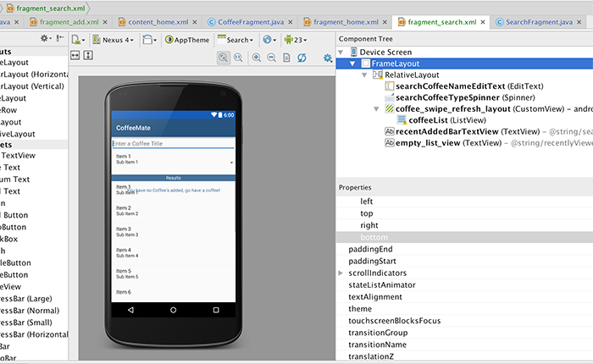Viewport: 593px width, 364px height.
Task: Close the fragment_search.xml tab
Action: (x=483, y=22)
